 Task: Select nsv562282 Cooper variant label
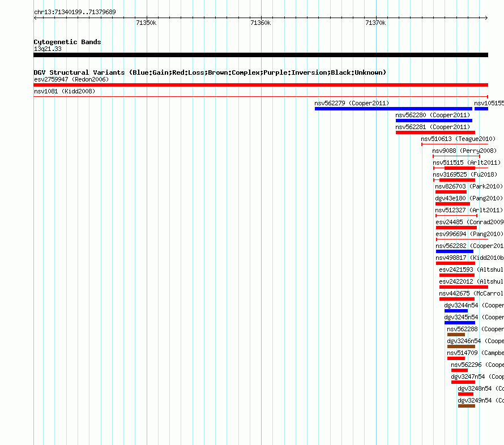pyautogui.click(x=469, y=246)
